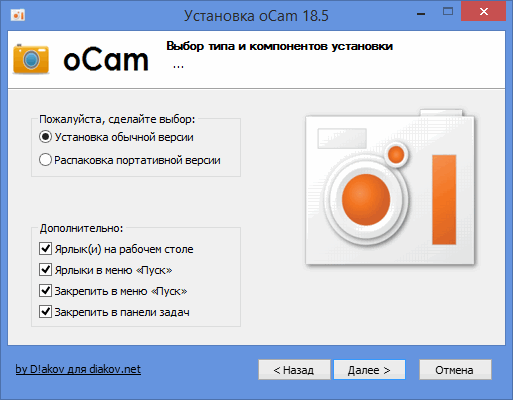
Task: Click the "Пожалуйста, сделайте выбор:" group label
Action: [117, 119]
